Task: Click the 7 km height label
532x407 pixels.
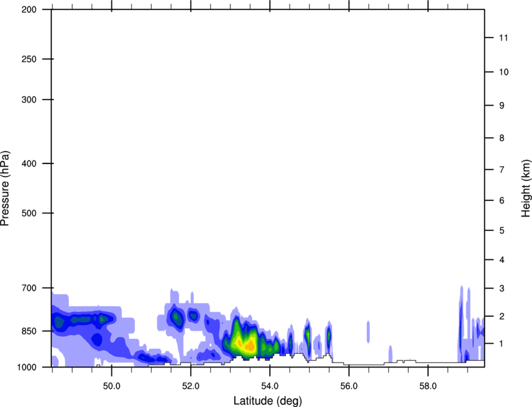Action: 502,170
